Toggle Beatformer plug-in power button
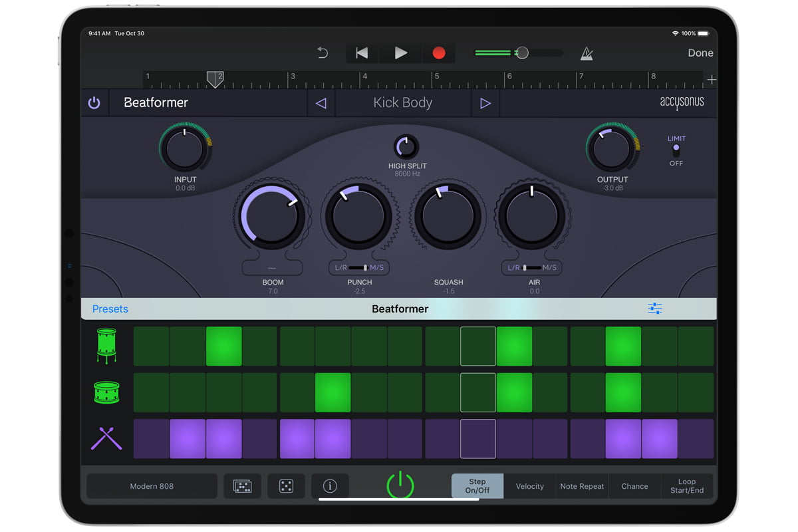The width and height of the screenshot is (798, 532). [x=94, y=103]
